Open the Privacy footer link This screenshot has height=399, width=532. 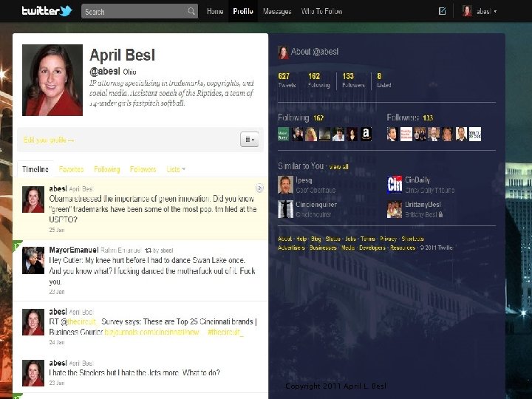[x=388, y=239]
